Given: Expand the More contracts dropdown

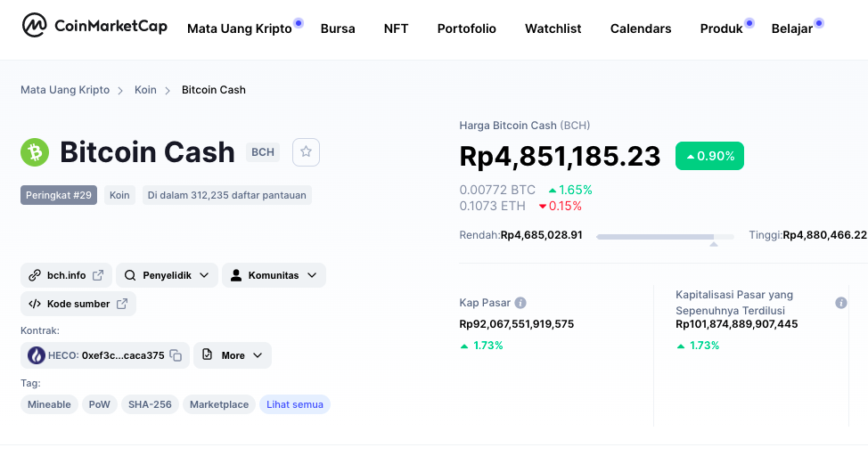Looking at the screenshot, I should (258, 355).
